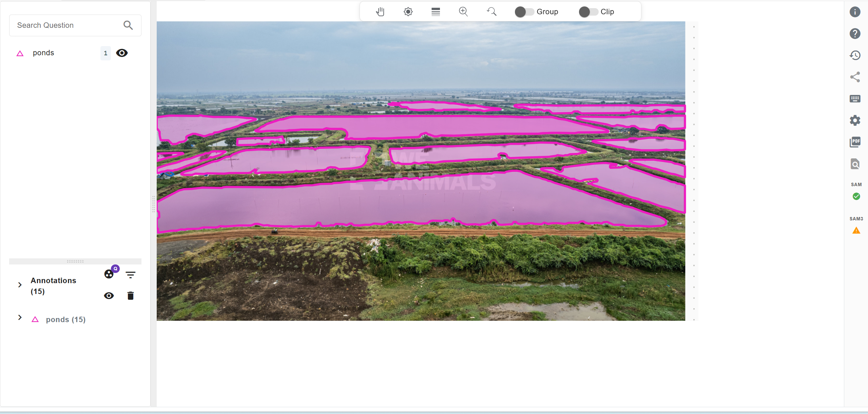This screenshot has width=868, height=414.
Task: Open the info panel icon
Action: click(855, 12)
